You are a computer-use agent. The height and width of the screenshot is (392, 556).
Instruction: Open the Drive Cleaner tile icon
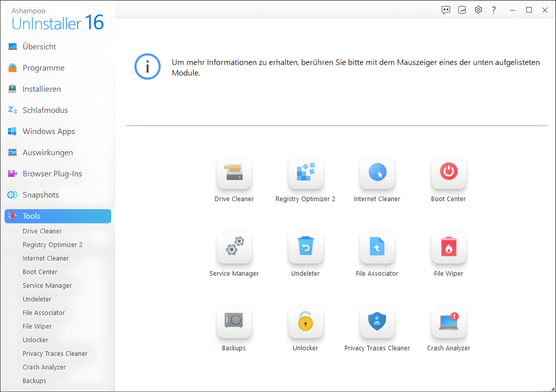234,172
